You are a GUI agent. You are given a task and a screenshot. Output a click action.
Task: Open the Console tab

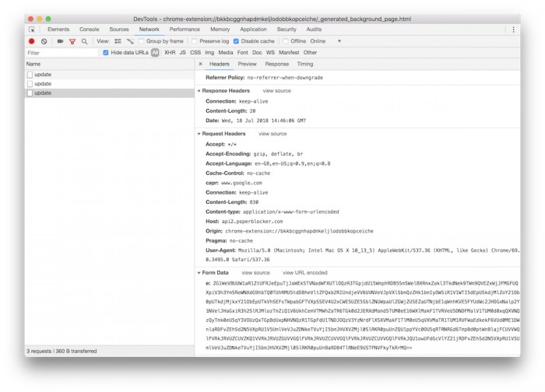click(x=90, y=30)
